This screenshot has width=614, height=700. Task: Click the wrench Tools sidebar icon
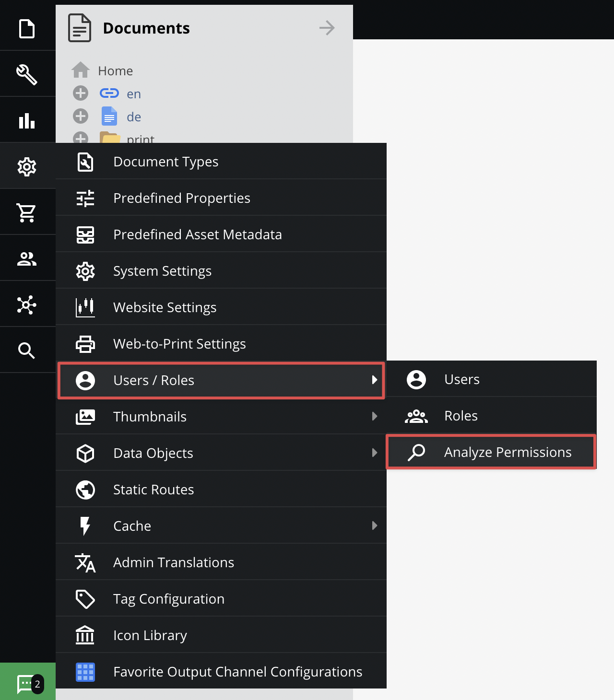click(x=27, y=74)
